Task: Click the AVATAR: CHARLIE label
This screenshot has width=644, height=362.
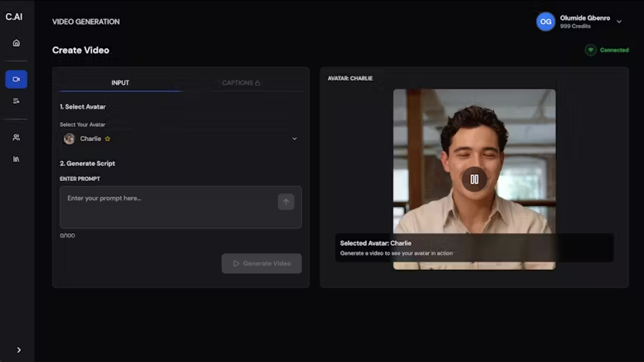Action: tap(350, 78)
